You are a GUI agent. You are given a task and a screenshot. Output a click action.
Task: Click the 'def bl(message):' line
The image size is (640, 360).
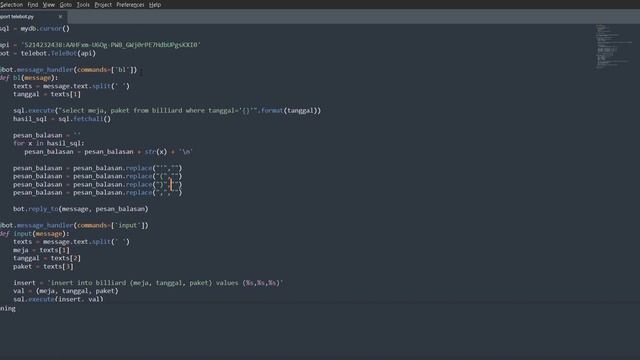pos(29,78)
